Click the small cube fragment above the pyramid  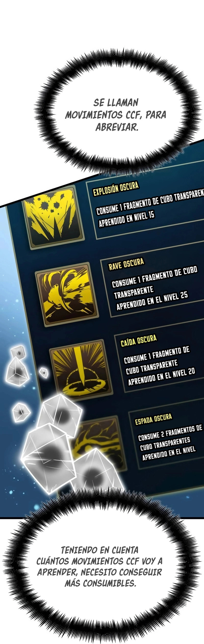coord(18,352)
